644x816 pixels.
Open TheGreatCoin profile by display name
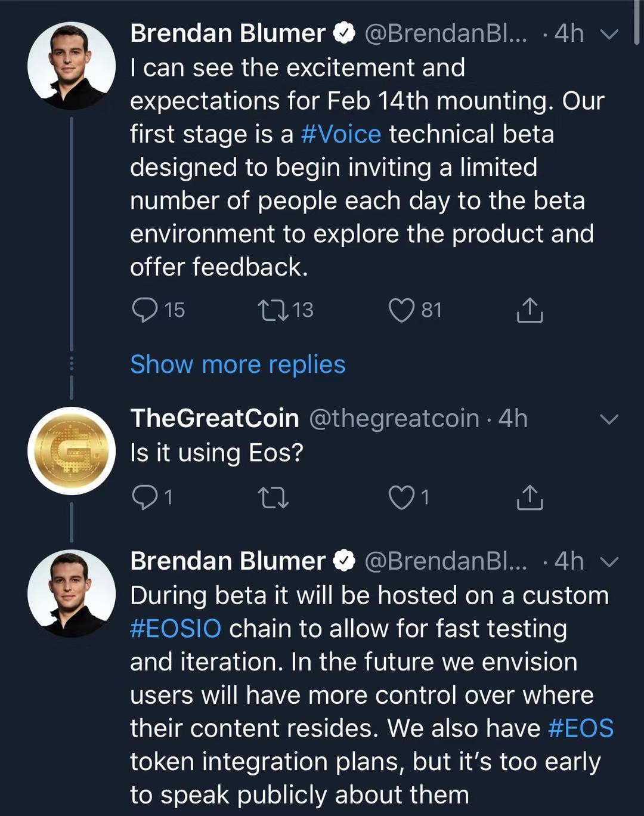pyautogui.click(x=215, y=419)
